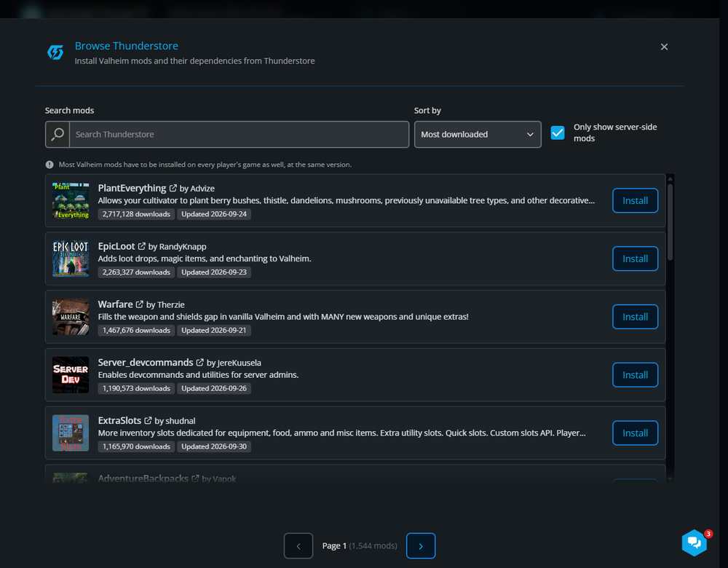The height and width of the screenshot is (568, 728).
Task: Click the 'Updated 2026-09-30' badge
Action: click(214, 446)
